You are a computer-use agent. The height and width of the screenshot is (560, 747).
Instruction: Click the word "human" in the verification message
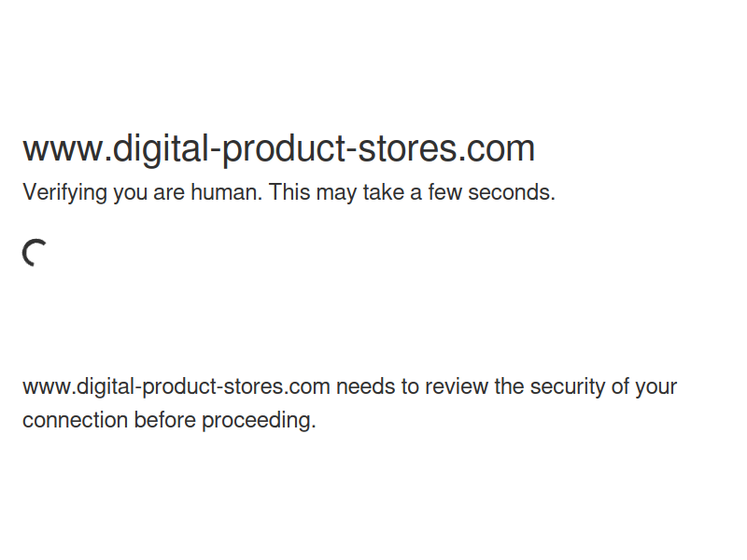(x=226, y=192)
